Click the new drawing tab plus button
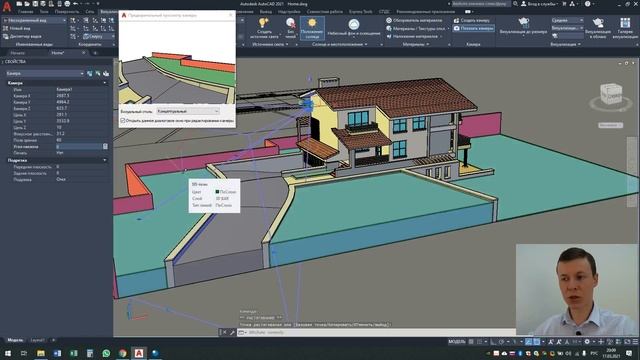640x360 pixels. pyautogui.click(x=95, y=53)
